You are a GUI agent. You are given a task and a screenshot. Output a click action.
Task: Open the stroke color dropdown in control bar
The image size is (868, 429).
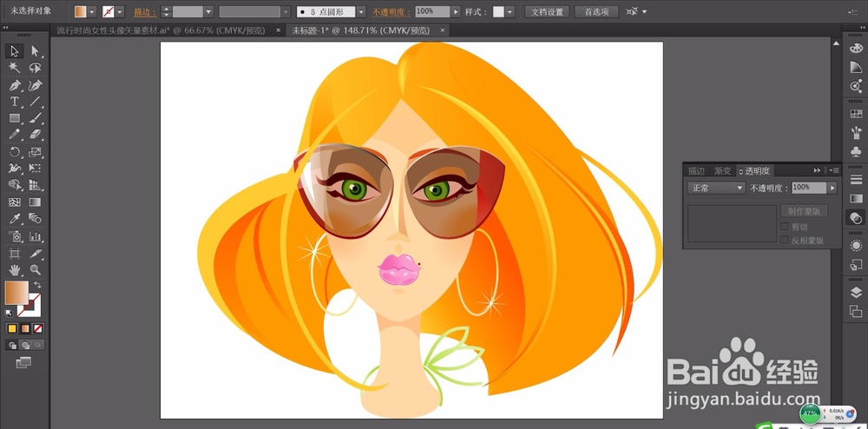[x=120, y=11]
